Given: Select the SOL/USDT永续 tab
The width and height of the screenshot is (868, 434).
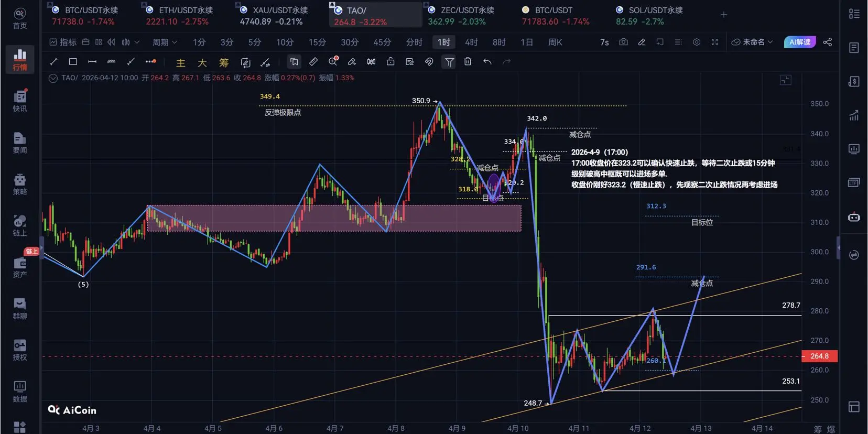Looking at the screenshot, I should pyautogui.click(x=649, y=15).
